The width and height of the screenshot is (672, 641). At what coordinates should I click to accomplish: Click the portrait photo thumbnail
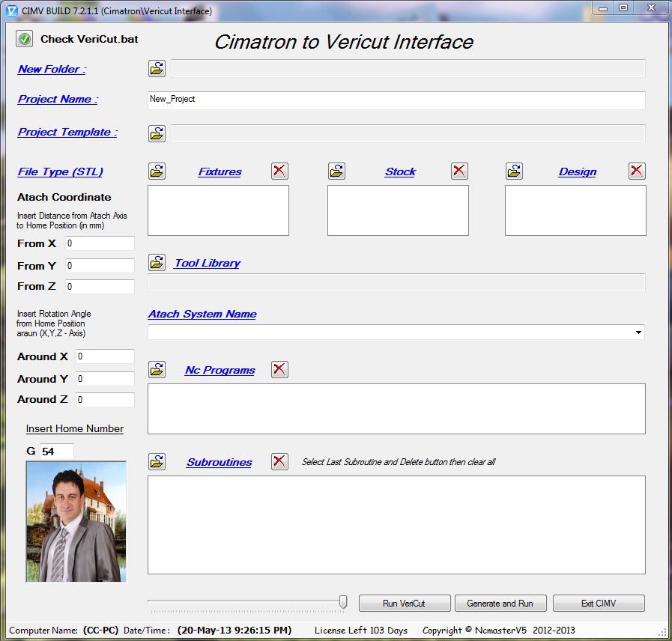76,521
